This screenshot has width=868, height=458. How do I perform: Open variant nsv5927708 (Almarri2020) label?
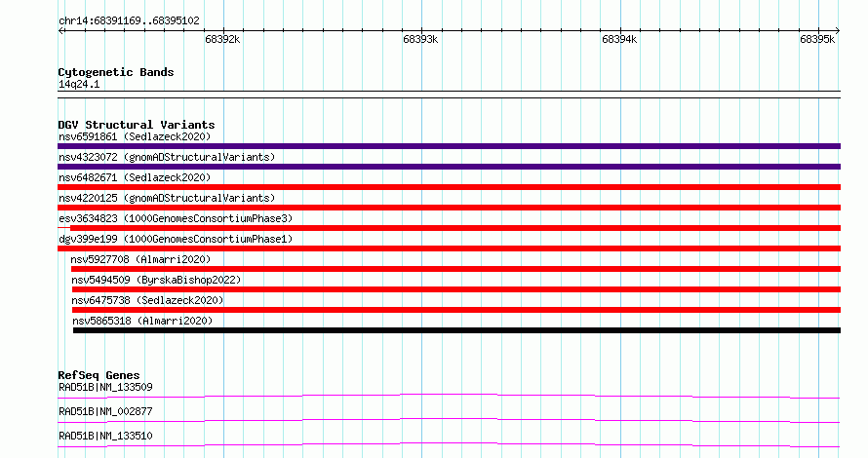140,259
